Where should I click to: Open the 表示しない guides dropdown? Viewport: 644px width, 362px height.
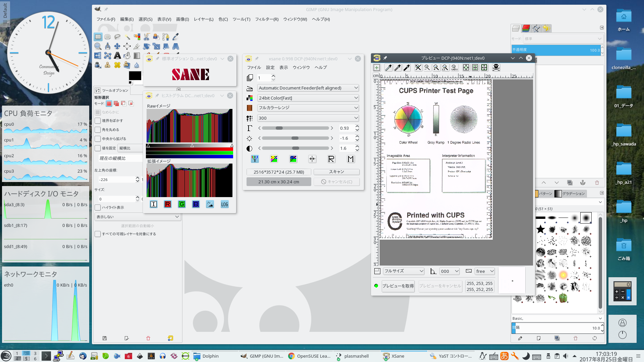point(138,217)
